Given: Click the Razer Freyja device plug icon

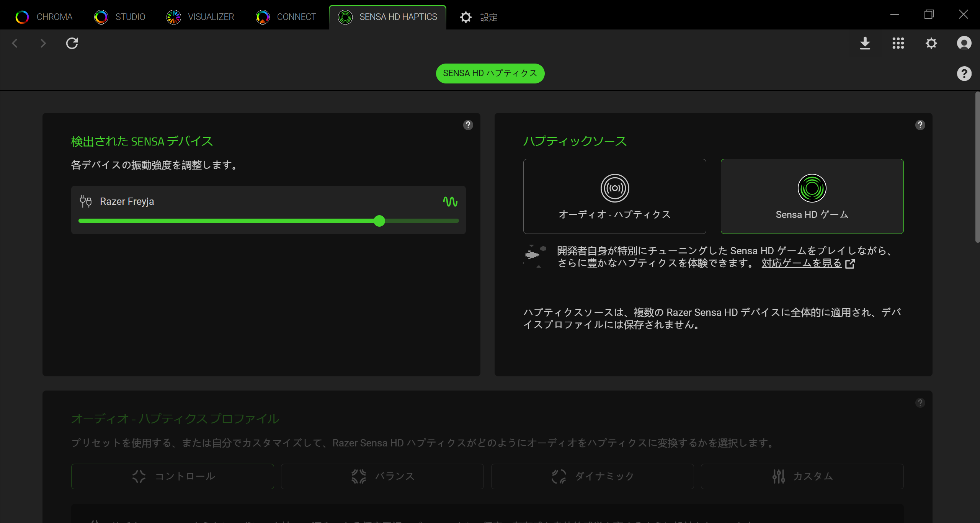Looking at the screenshot, I should 85,201.
